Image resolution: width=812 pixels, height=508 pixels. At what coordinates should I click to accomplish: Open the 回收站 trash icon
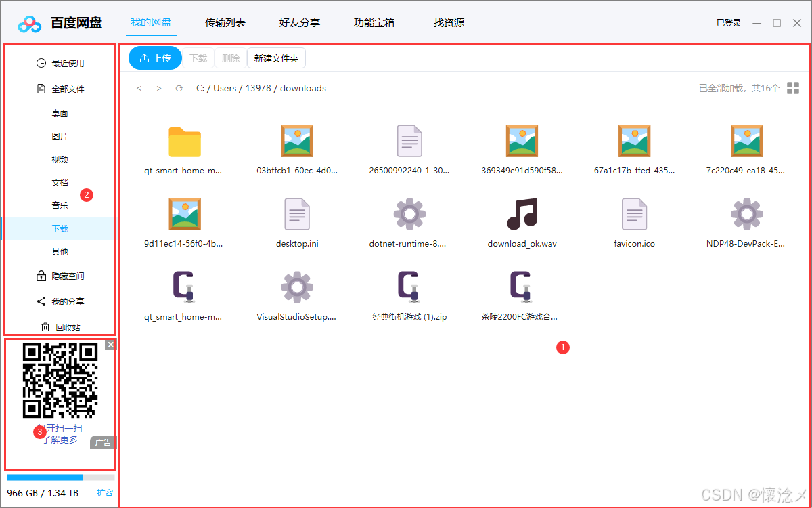45,327
